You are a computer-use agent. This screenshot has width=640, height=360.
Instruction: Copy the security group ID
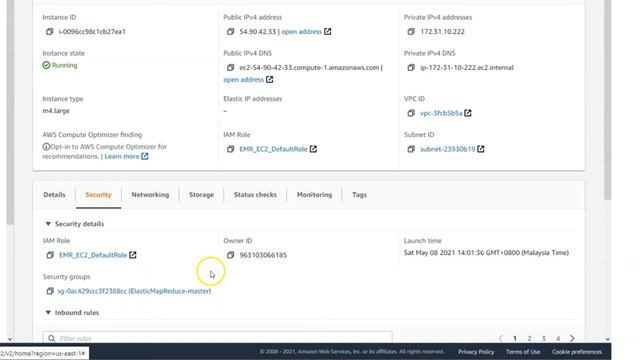[50, 291]
